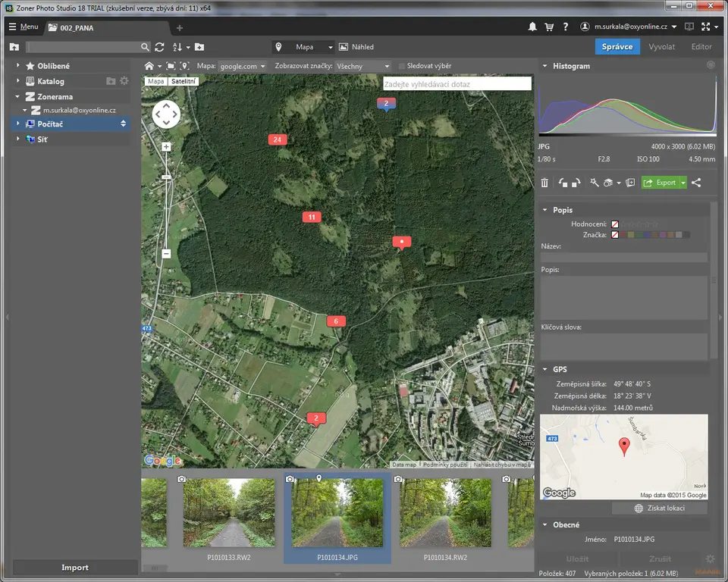Click the Import button
The height and width of the screenshot is (582, 728).
coord(75,567)
